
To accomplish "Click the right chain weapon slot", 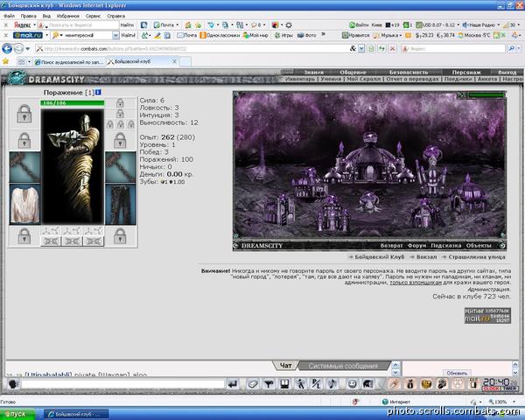I will pyautogui.click(x=121, y=167).
